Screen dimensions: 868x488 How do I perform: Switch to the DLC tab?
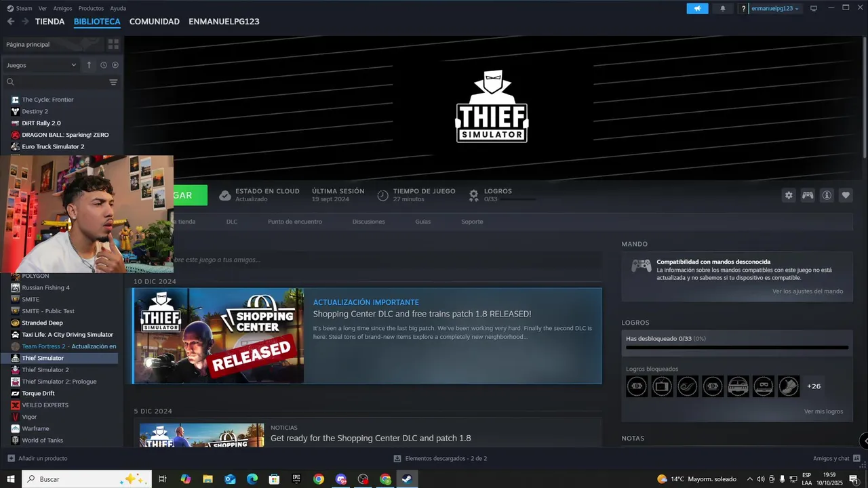pyautogui.click(x=232, y=222)
